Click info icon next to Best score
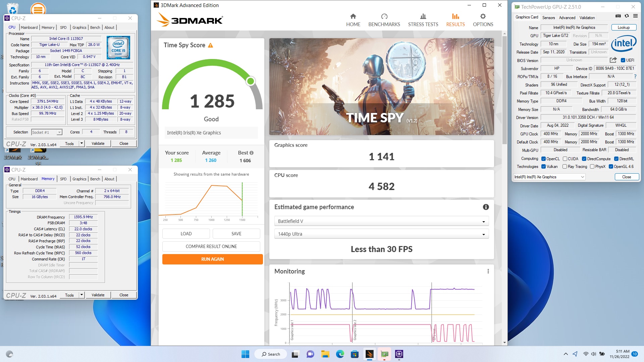This screenshot has height=362, width=644. coord(252,153)
